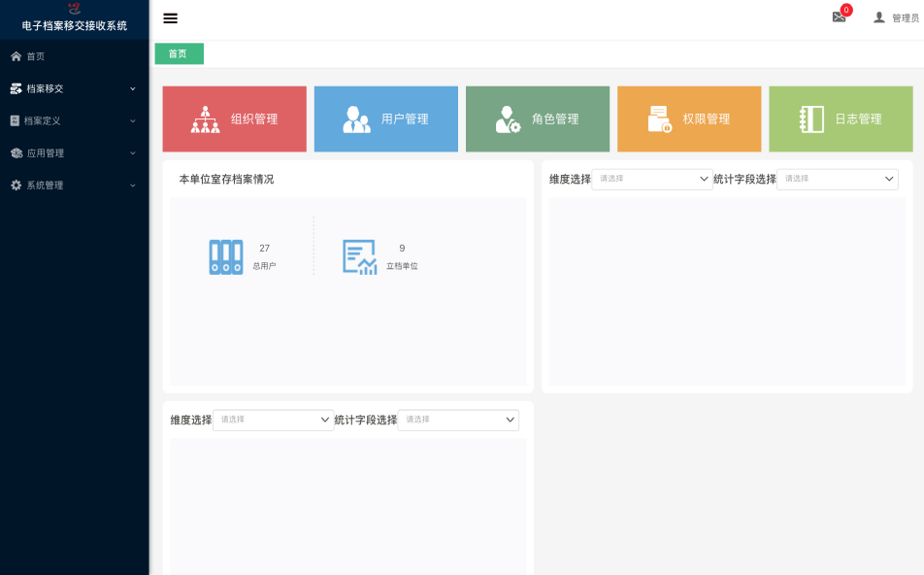
Task: Switch to the green 首页 tab
Action: [x=179, y=53]
